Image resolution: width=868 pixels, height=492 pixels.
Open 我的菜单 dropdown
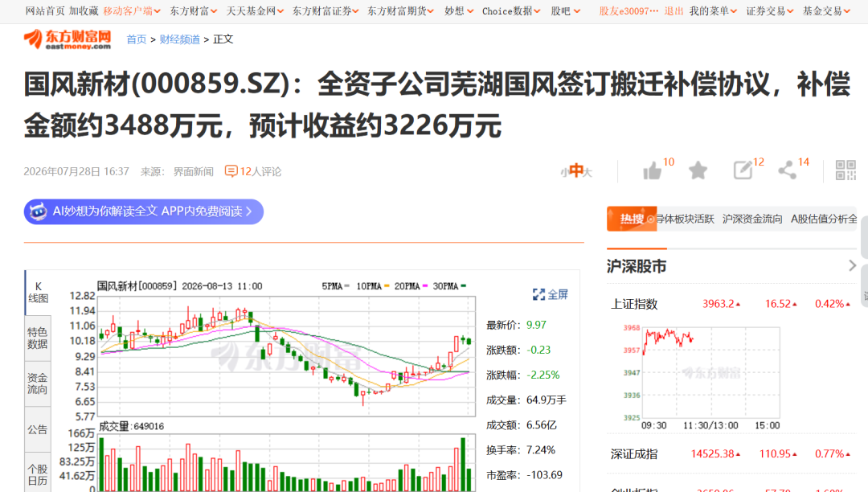[x=713, y=11]
